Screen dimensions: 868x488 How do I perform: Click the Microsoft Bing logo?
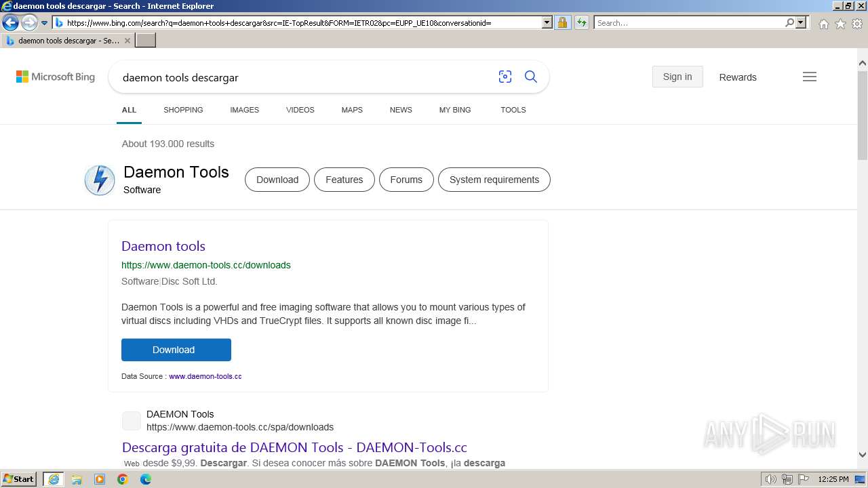point(56,77)
